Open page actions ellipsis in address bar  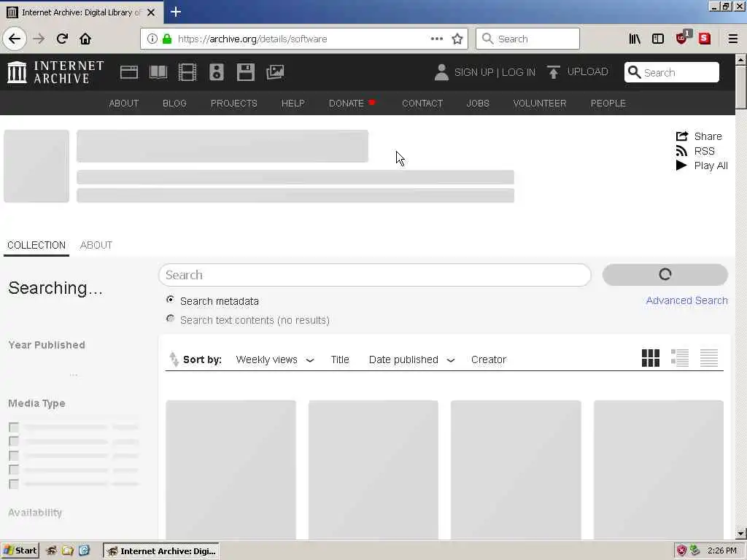pyautogui.click(x=437, y=39)
